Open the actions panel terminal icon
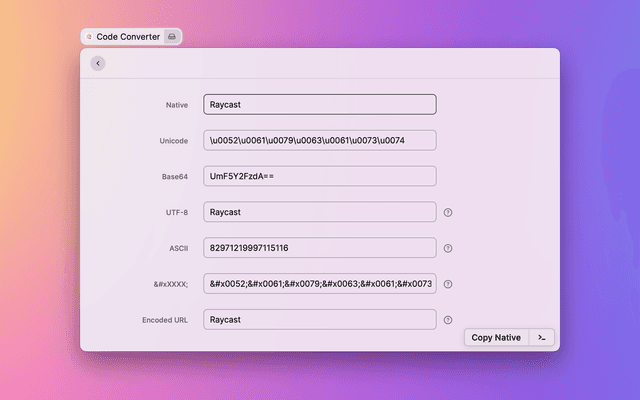This screenshot has height=400, width=640. point(541,338)
